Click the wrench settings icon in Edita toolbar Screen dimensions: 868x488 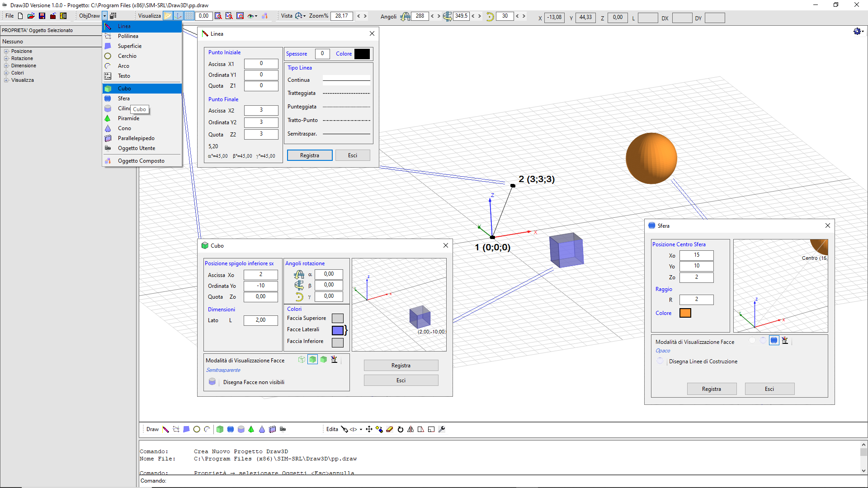tap(442, 429)
